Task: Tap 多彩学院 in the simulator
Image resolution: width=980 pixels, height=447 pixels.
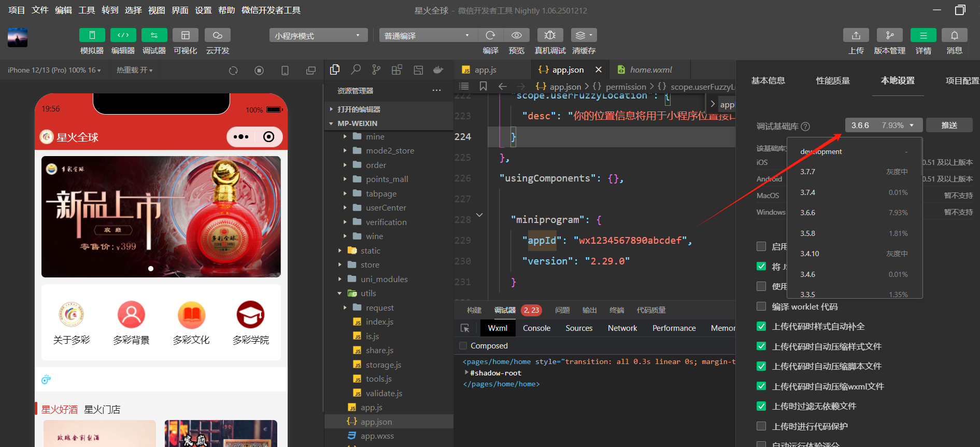Action: tap(251, 324)
